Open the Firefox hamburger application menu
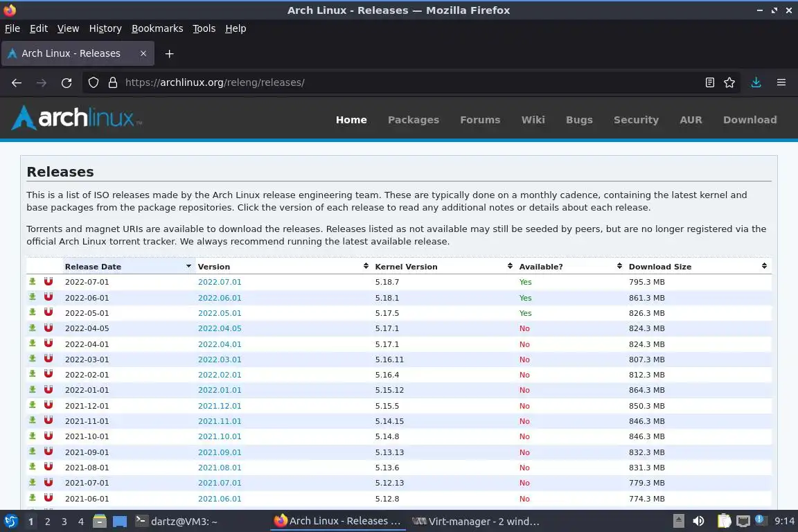 pyautogui.click(x=781, y=82)
